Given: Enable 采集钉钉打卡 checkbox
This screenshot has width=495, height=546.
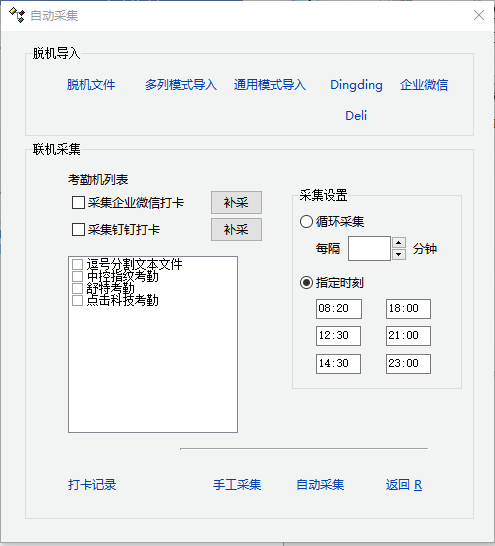Looking at the screenshot, I should click(x=78, y=229).
